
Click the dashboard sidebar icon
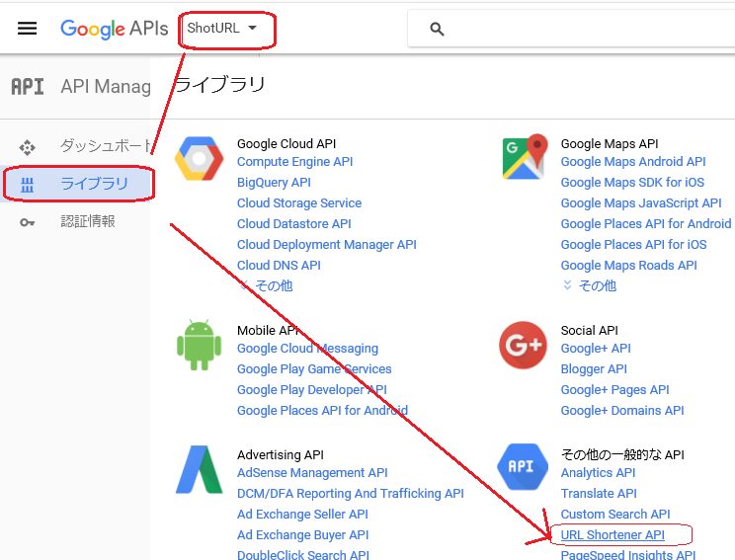pos(28,147)
